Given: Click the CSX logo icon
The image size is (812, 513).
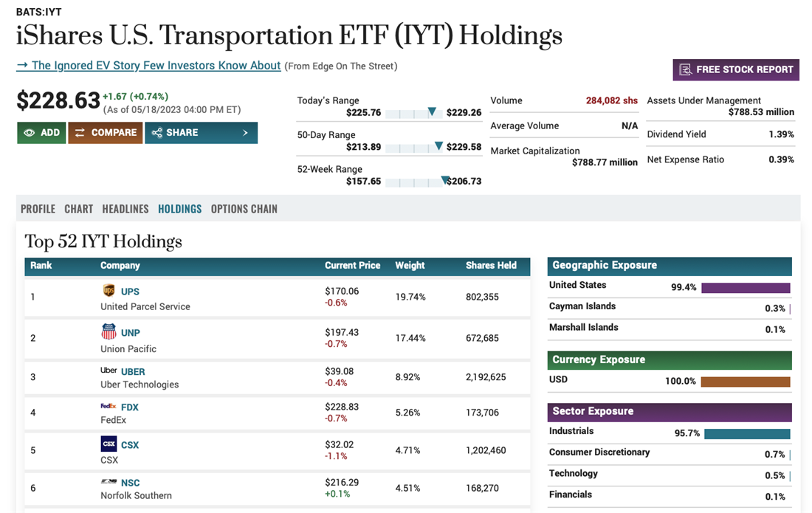Looking at the screenshot, I should (x=109, y=444).
